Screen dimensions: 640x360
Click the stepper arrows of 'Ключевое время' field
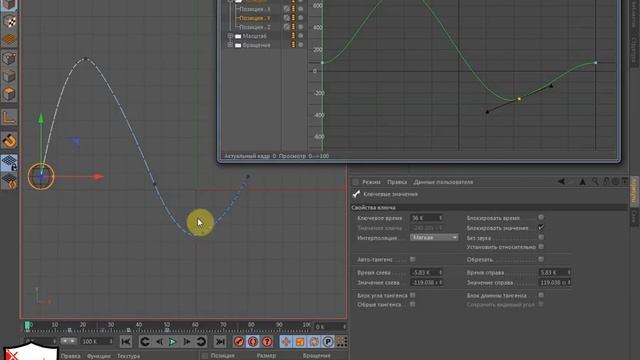point(440,218)
